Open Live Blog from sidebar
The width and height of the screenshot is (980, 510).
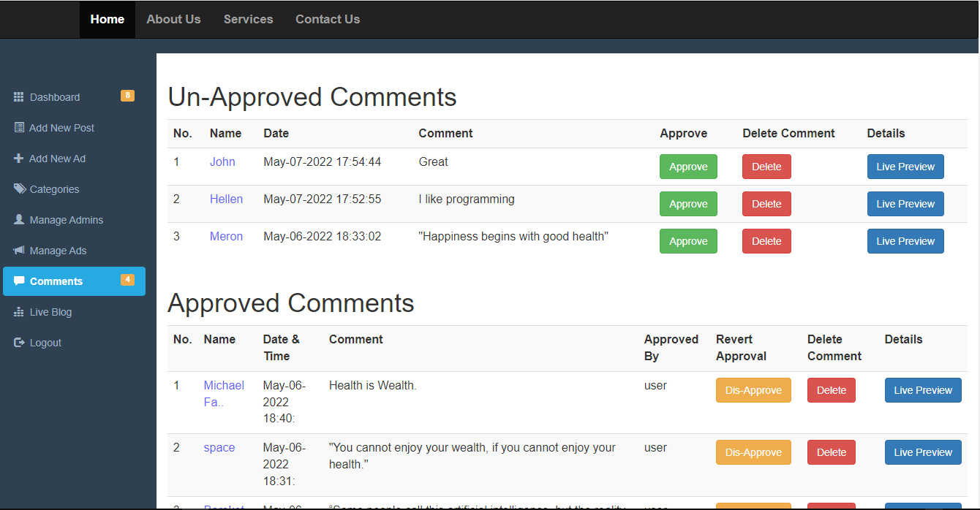(74, 312)
